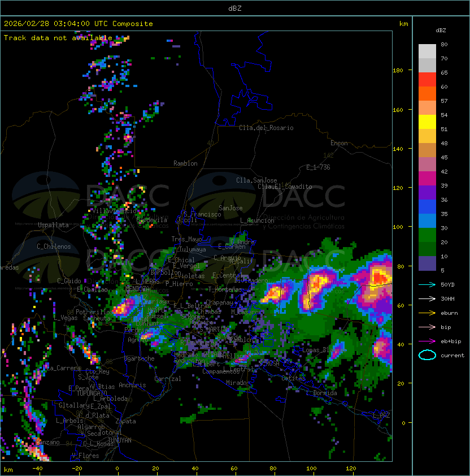Click the 'Clla.del_Rosario' place label
The image size is (470, 476).
point(266,128)
